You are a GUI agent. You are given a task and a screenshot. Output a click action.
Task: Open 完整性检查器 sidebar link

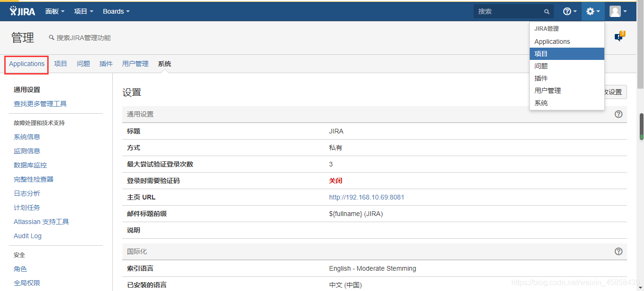pos(34,179)
